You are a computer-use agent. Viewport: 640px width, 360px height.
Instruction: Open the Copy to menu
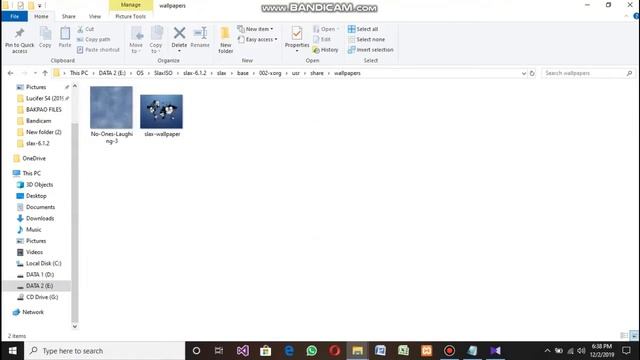[x=156, y=40]
